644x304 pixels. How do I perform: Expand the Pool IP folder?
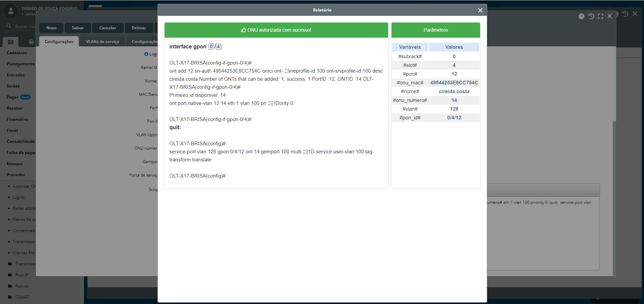point(21,275)
